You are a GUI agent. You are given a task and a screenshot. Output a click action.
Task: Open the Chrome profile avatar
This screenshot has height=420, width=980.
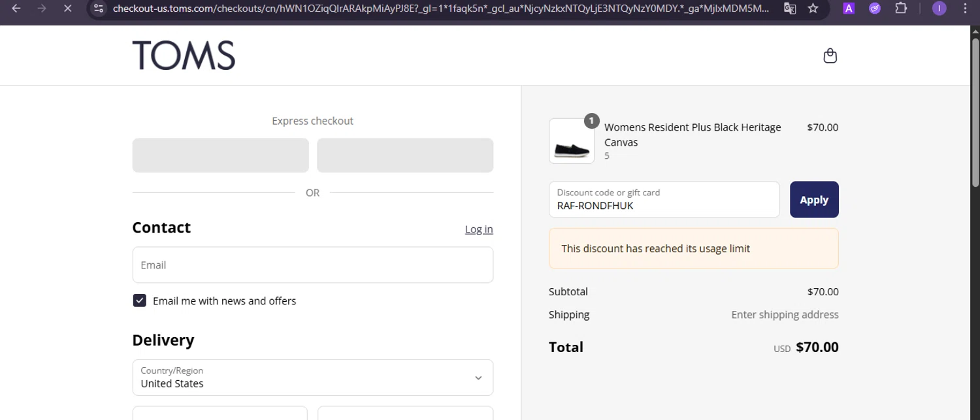[x=939, y=8]
